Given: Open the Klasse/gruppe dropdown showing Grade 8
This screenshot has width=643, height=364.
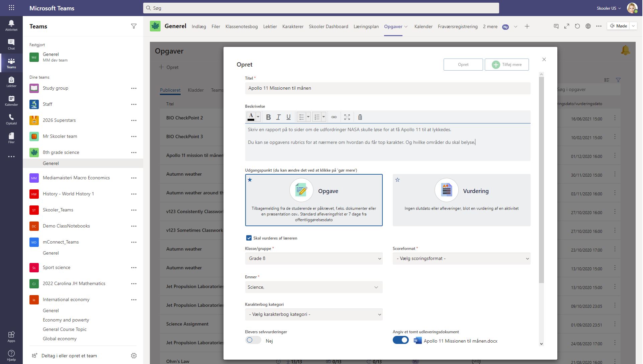Looking at the screenshot, I should point(313,258).
